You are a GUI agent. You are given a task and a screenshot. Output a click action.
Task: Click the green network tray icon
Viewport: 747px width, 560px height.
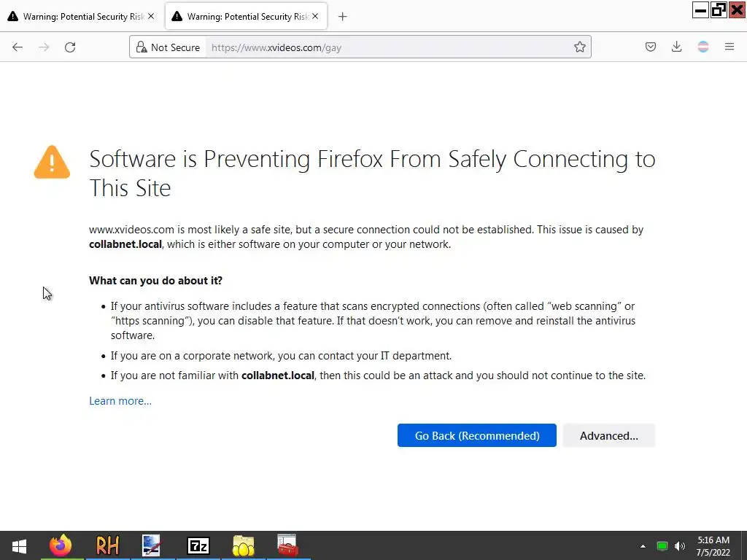coord(662,546)
